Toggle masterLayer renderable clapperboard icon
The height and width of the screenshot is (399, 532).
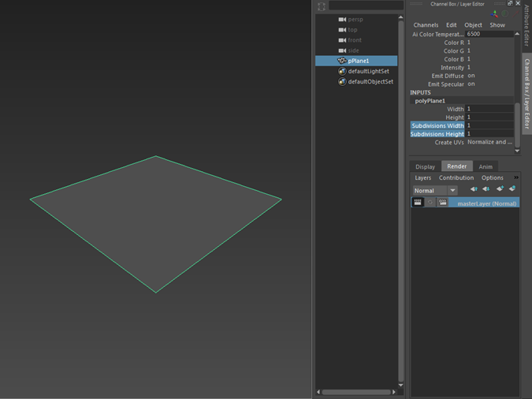pyautogui.click(x=418, y=203)
